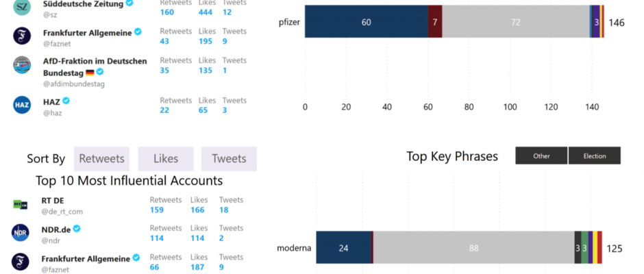Open the @de_rt_com handle link
The height and width of the screenshot is (274, 644).
62,212
